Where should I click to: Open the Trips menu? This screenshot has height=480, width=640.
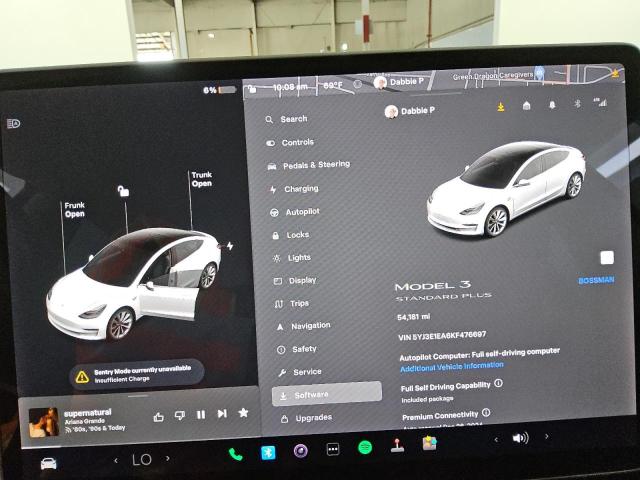(x=291, y=304)
